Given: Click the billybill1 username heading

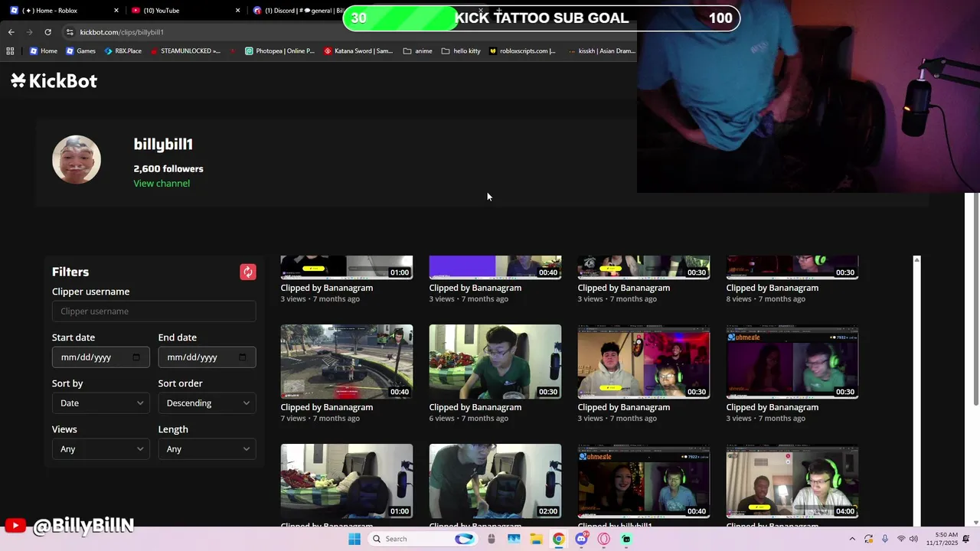Looking at the screenshot, I should (x=163, y=145).
